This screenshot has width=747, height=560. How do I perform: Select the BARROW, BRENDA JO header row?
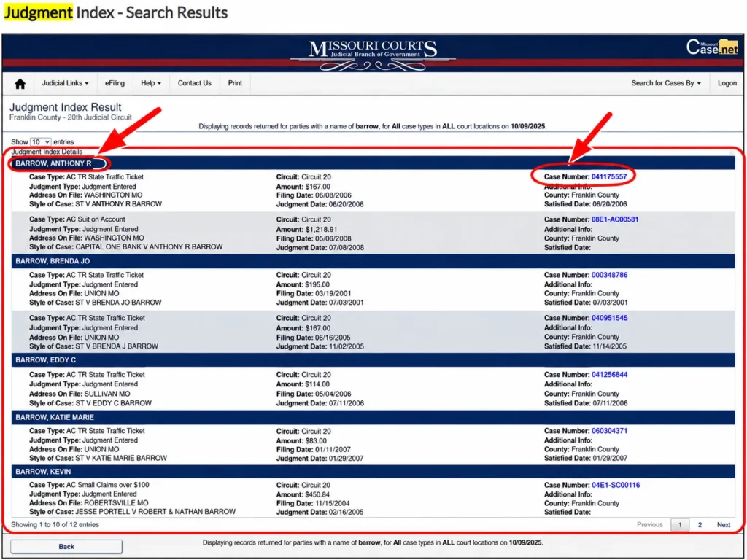coord(373,261)
